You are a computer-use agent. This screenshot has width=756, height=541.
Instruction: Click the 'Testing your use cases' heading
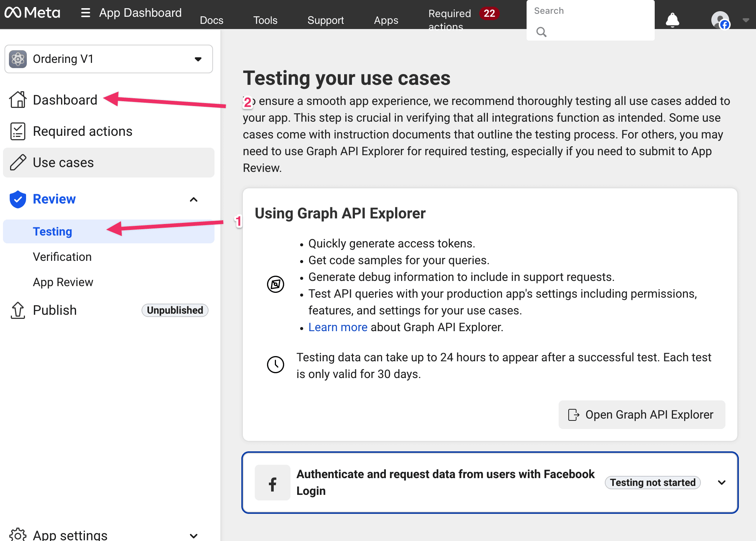(x=347, y=78)
